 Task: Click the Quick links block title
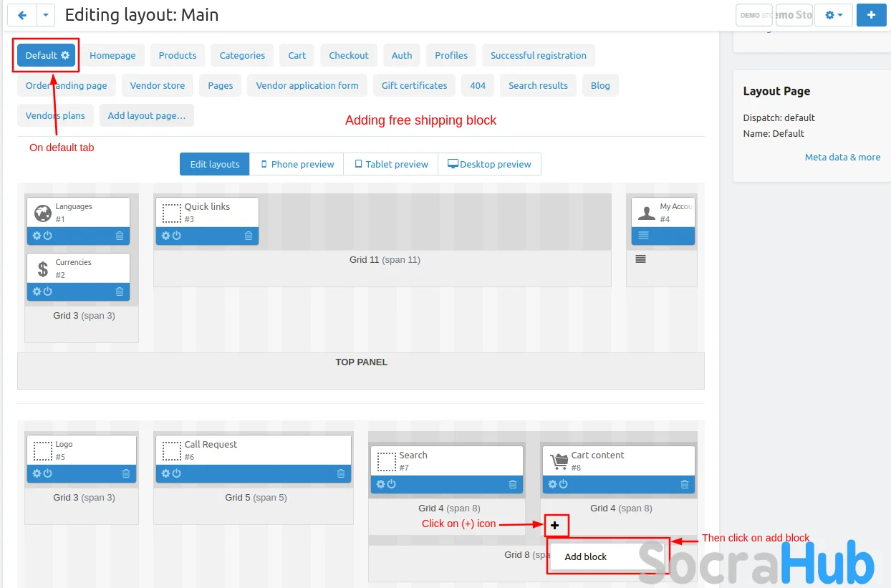(207, 206)
